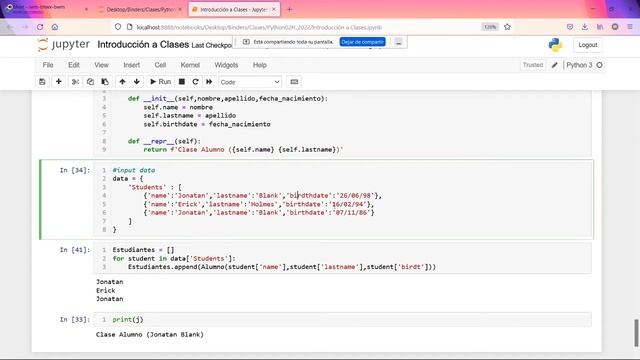
Task: Click the Jupyter logo
Action: (63, 44)
